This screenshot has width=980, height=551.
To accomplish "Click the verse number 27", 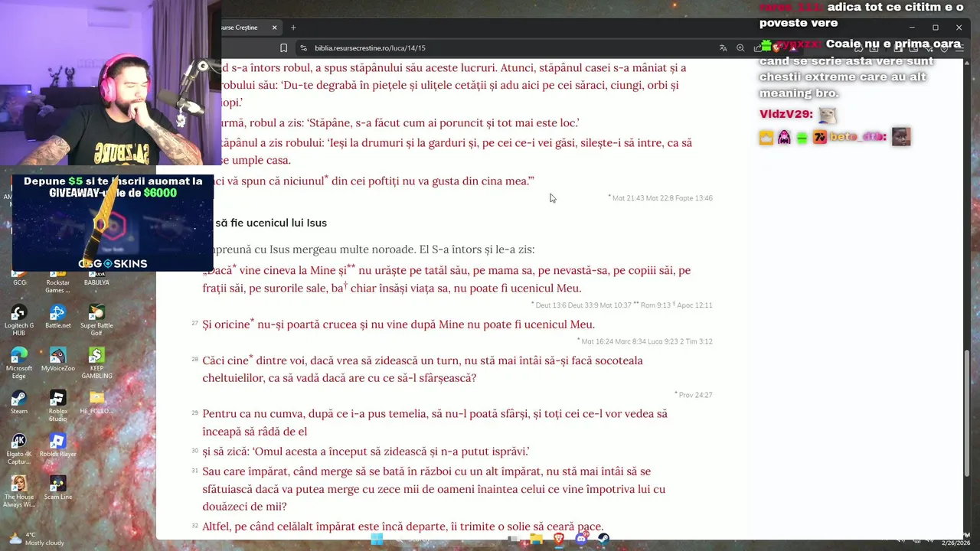I will (x=194, y=323).
